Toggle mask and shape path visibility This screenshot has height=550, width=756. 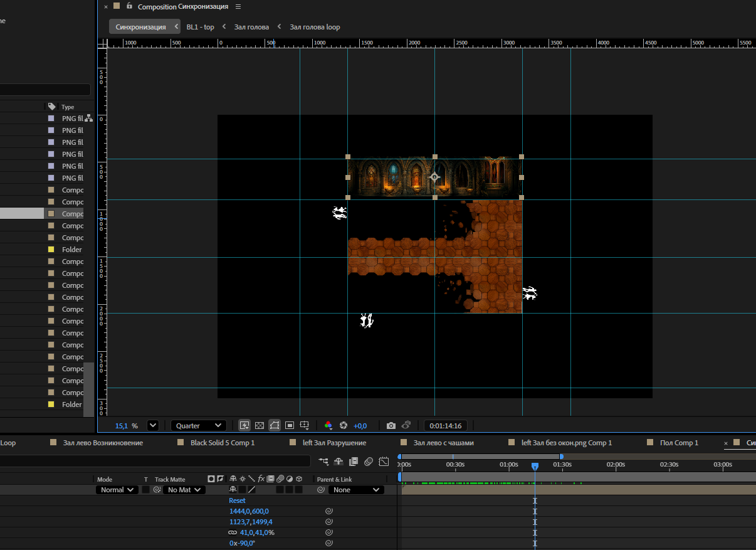[x=275, y=425]
